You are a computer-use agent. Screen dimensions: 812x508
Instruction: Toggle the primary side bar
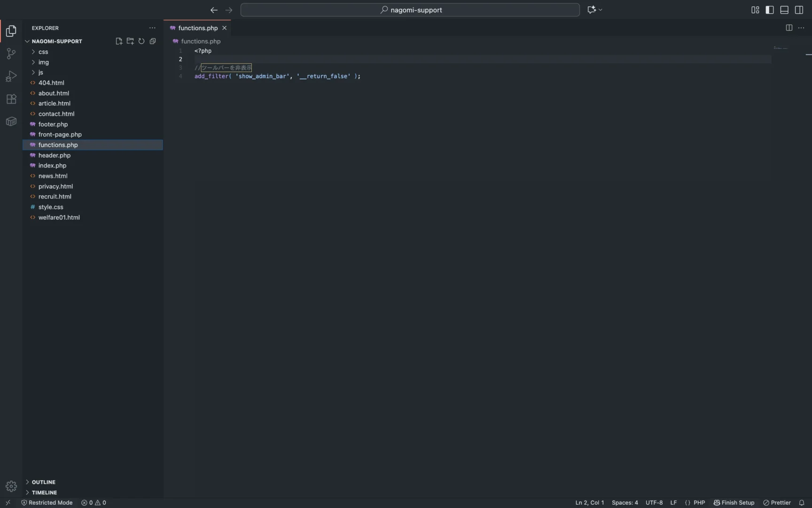tap(770, 10)
